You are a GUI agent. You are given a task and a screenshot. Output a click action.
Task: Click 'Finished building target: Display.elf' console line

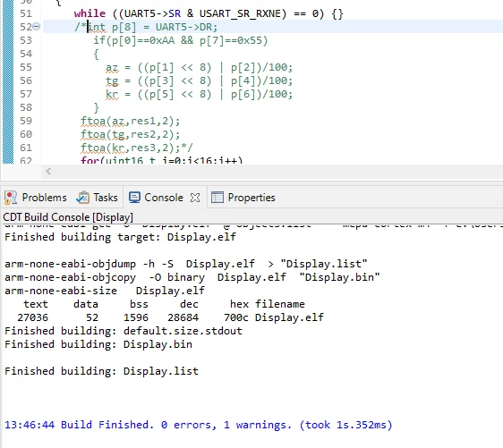pyautogui.click(x=120, y=237)
